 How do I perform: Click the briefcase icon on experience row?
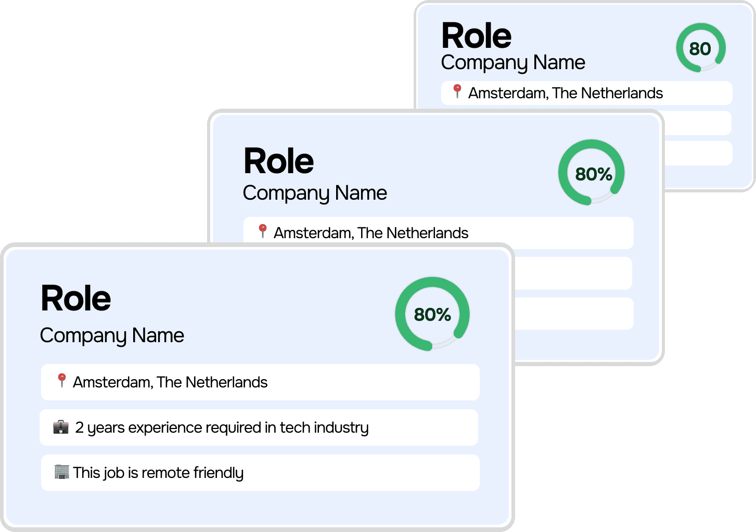click(x=61, y=427)
